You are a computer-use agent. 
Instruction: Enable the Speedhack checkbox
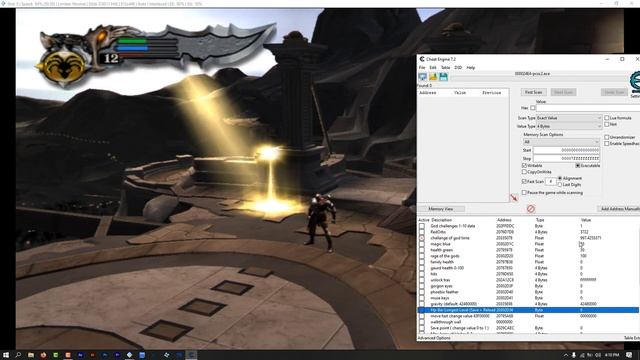[x=607, y=144]
